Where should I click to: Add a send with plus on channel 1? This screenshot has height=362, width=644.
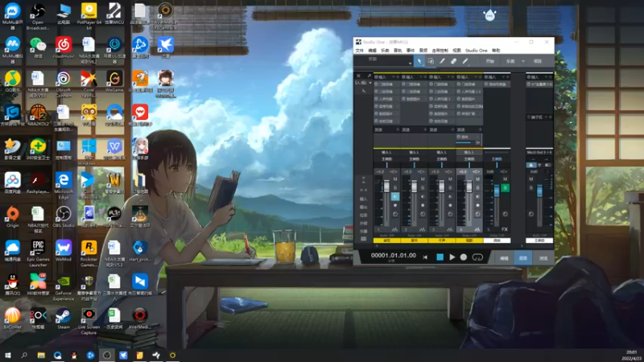coord(398,130)
